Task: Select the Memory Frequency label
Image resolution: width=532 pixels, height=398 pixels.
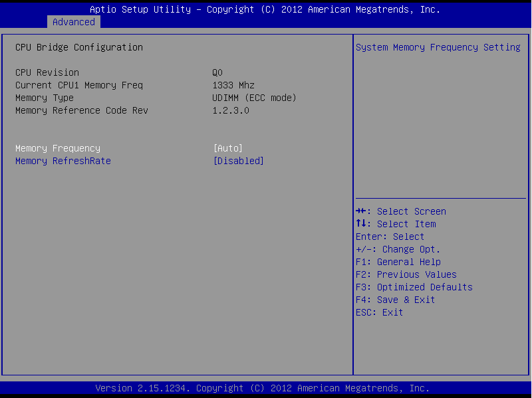Action: click(x=58, y=148)
